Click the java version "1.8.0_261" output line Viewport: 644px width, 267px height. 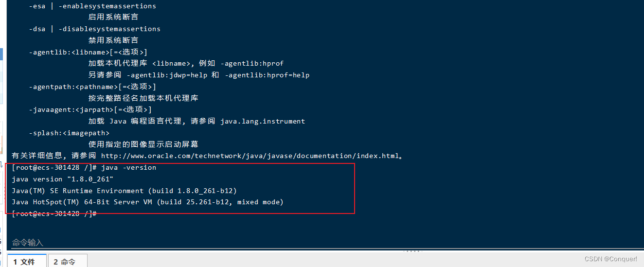coord(62,179)
